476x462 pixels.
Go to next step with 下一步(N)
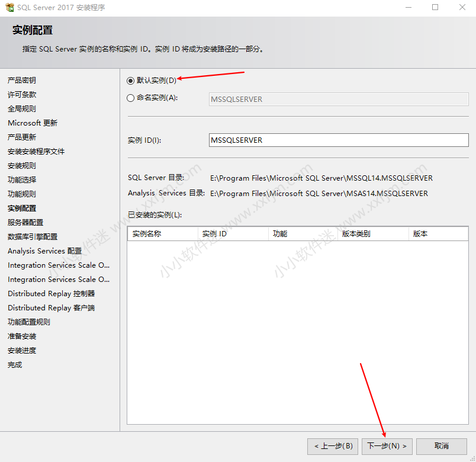pos(387,446)
